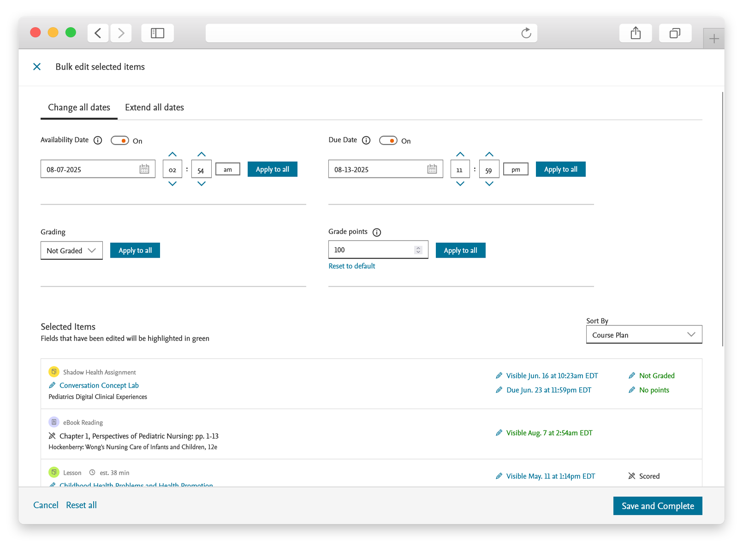Click Cancel at bottom left
The height and width of the screenshot is (560, 743).
click(x=46, y=505)
